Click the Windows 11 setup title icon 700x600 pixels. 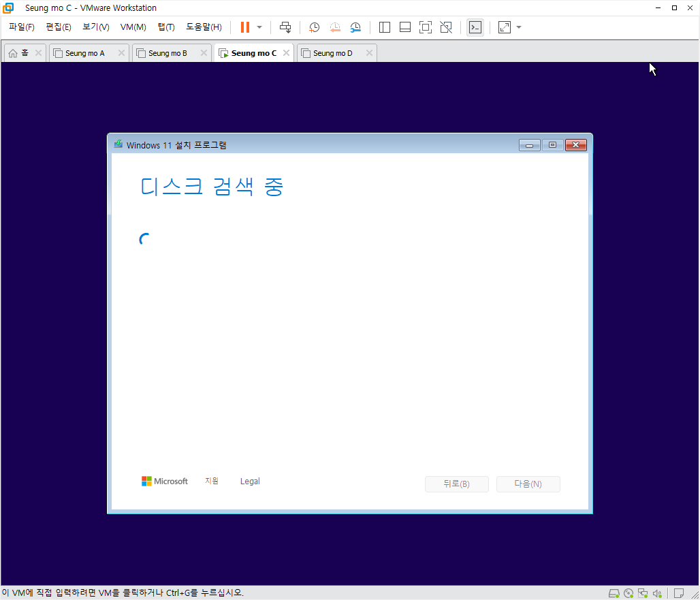(118, 144)
